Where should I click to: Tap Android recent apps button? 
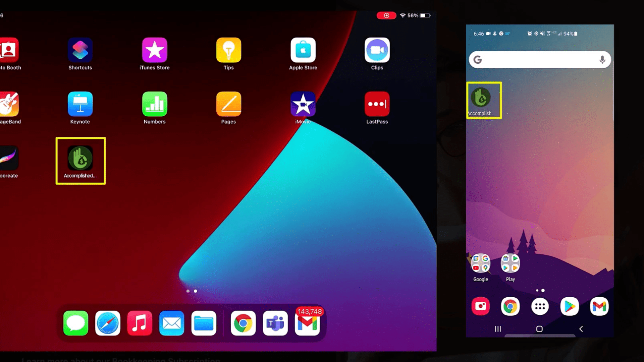click(x=498, y=328)
